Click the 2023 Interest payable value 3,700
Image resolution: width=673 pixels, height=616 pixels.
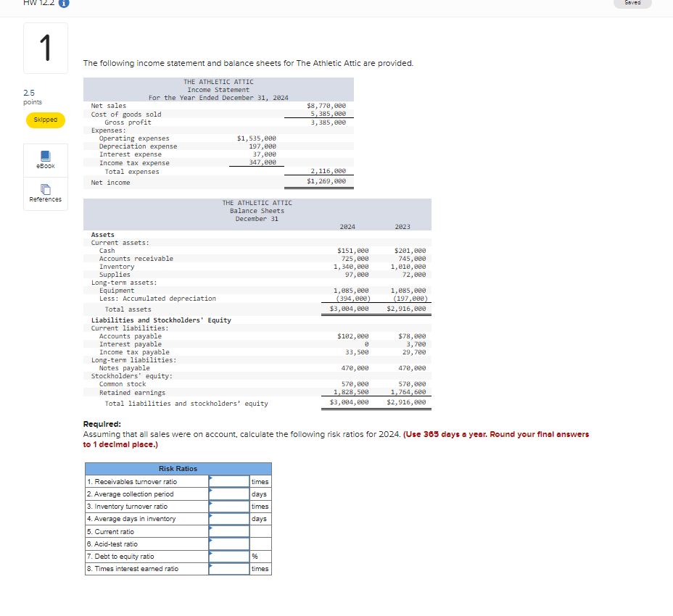pos(416,344)
